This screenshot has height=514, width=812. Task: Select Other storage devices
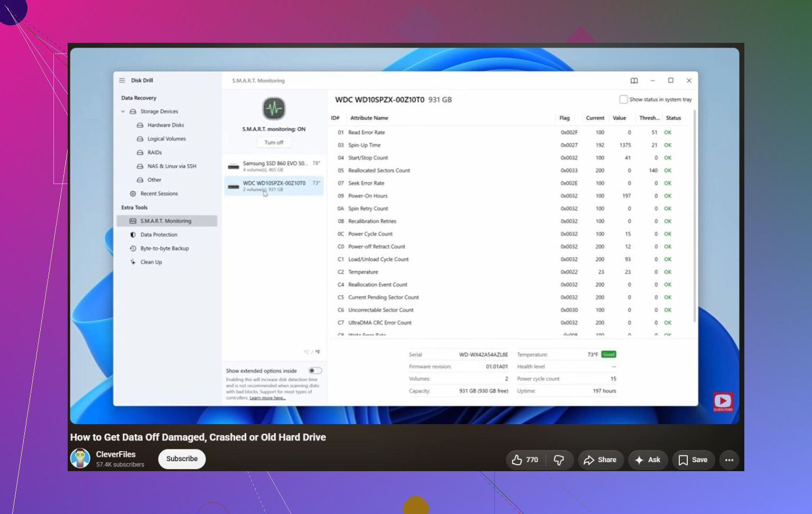(x=154, y=180)
